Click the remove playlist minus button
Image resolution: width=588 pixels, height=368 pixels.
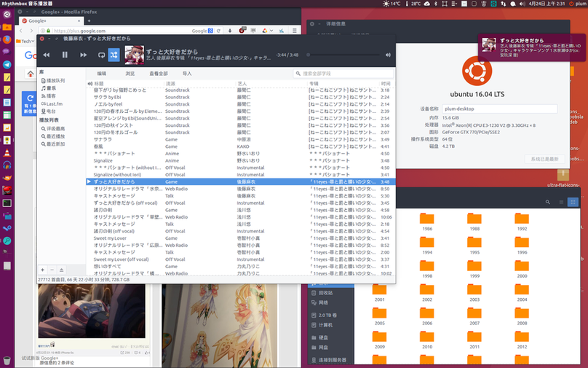pos(52,270)
